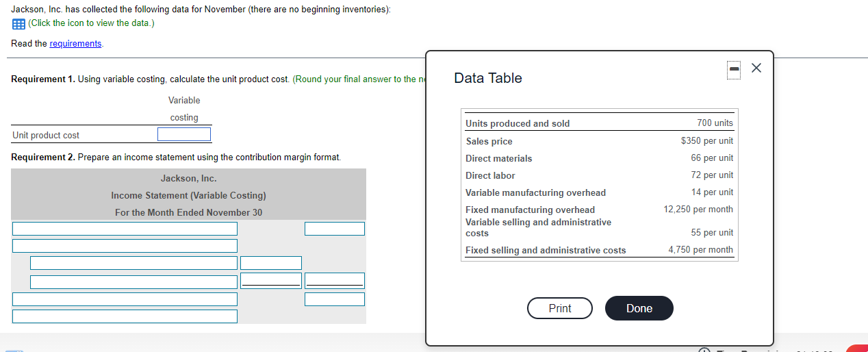
Task: Click the fifth-row right amount field
Action: coord(335,299)
